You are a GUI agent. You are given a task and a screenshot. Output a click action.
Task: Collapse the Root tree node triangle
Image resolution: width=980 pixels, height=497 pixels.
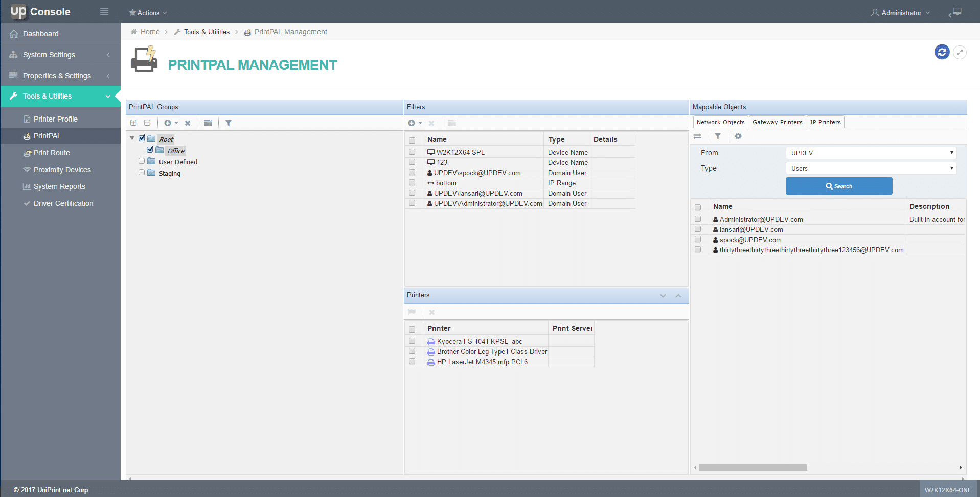(x=132, y=138)
